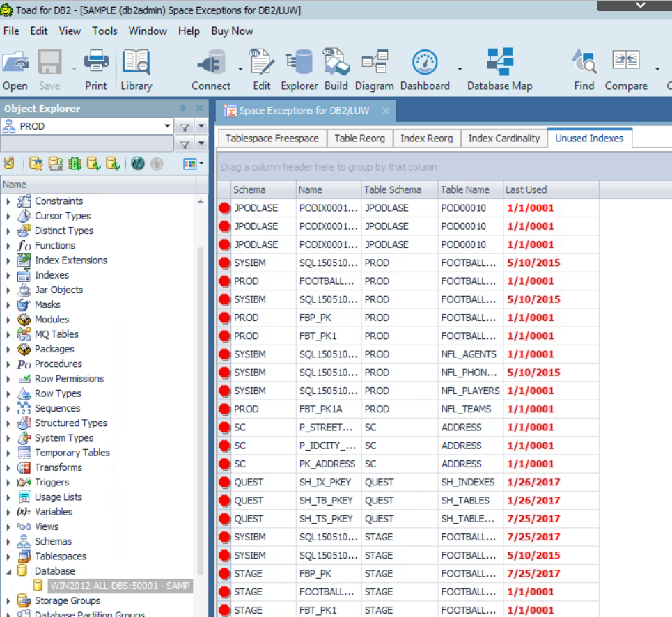Click the filter funnel icon beside PROD schema
The height and width of the screenshot is (617, 672).
[185, 127]
